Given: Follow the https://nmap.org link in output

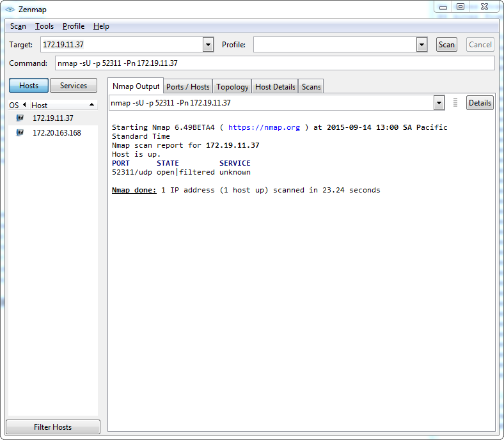Looking at the screenshot, I should click(x=264, y=127).
